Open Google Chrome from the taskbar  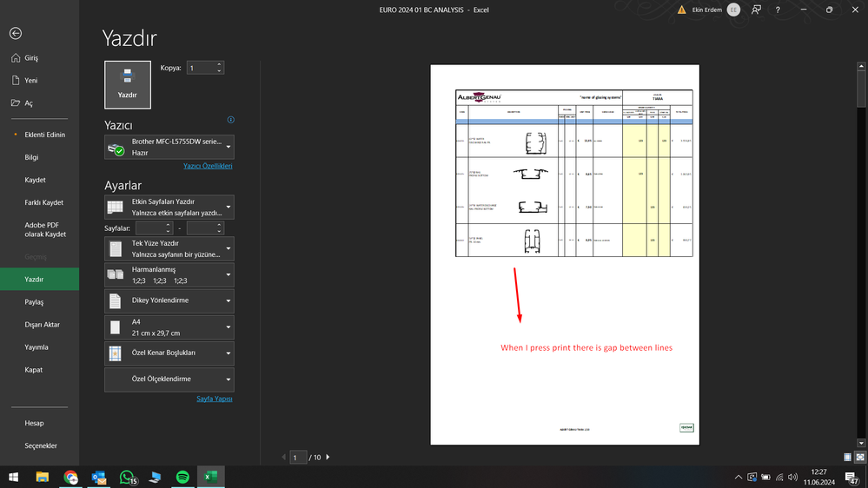point(70,477)
